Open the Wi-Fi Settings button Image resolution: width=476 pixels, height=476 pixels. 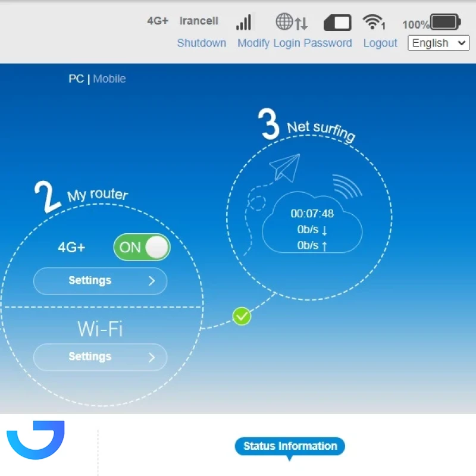[90, 357]
